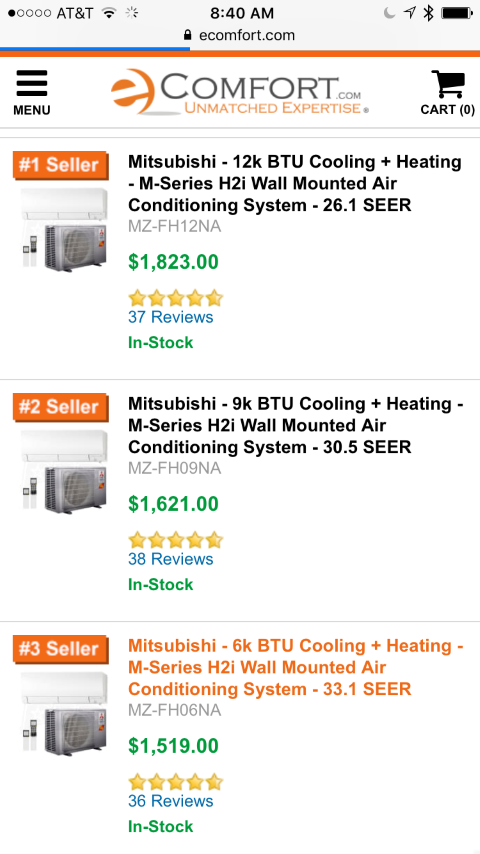This screenshot has width=480, height=854.
Task: Open Mitsubishi 6k BTU product title
Action: (296, 667)
